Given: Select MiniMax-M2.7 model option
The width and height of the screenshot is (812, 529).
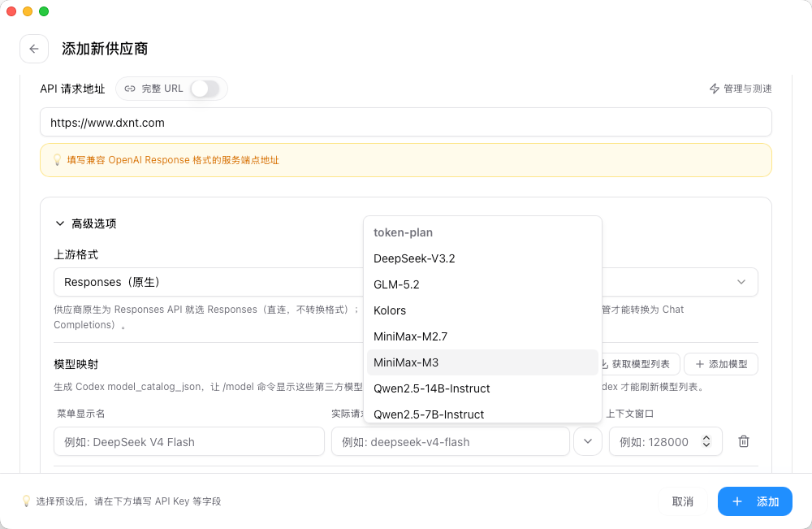Looking at the screenshot, I should [482, 336].
